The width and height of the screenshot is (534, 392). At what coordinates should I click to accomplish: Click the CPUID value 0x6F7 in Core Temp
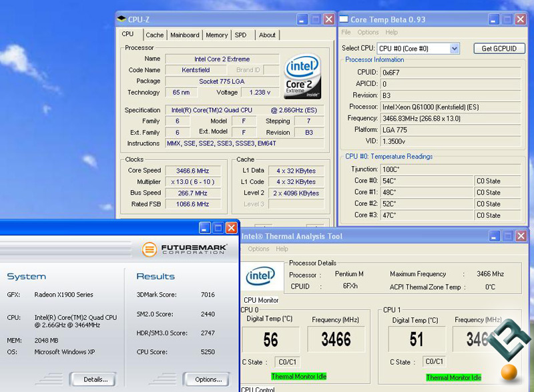tap(451, 73)
